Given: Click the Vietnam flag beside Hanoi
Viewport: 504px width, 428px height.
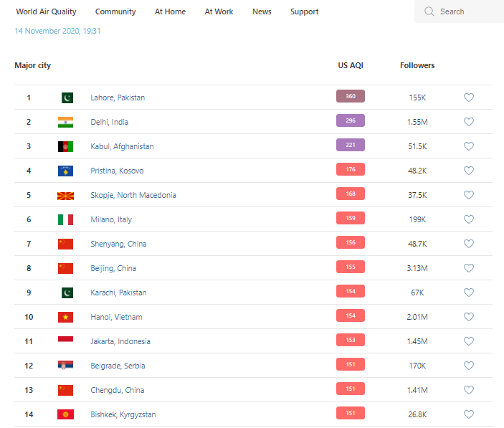Looking at the screenshot, I should point(65,317).
